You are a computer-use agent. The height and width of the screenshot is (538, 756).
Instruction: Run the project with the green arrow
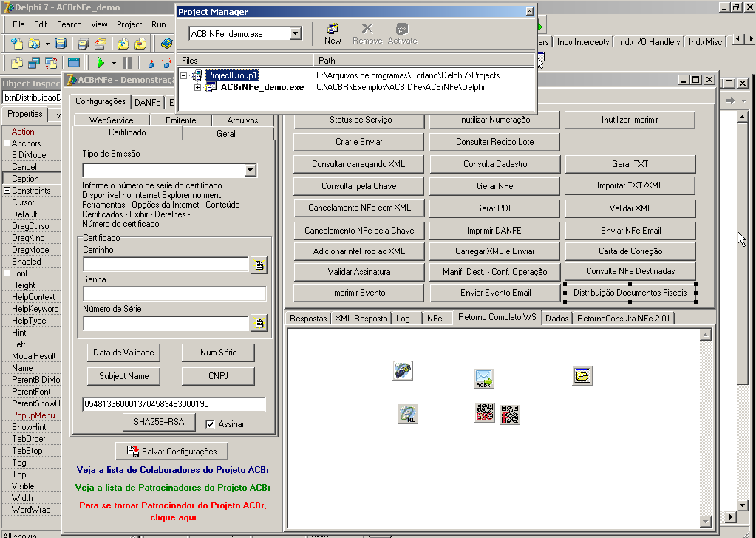click(x=101, y=63)
